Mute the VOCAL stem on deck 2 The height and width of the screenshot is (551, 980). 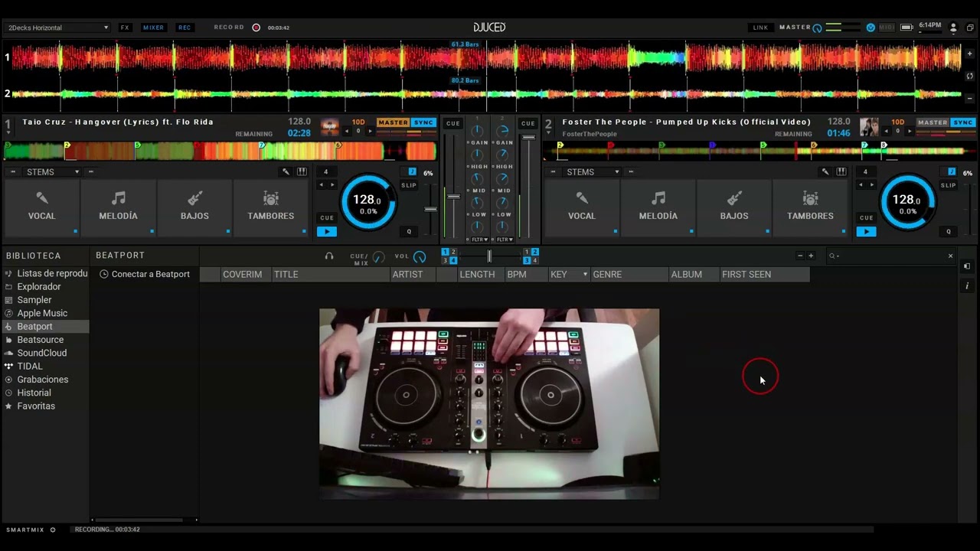click(581, 207)
